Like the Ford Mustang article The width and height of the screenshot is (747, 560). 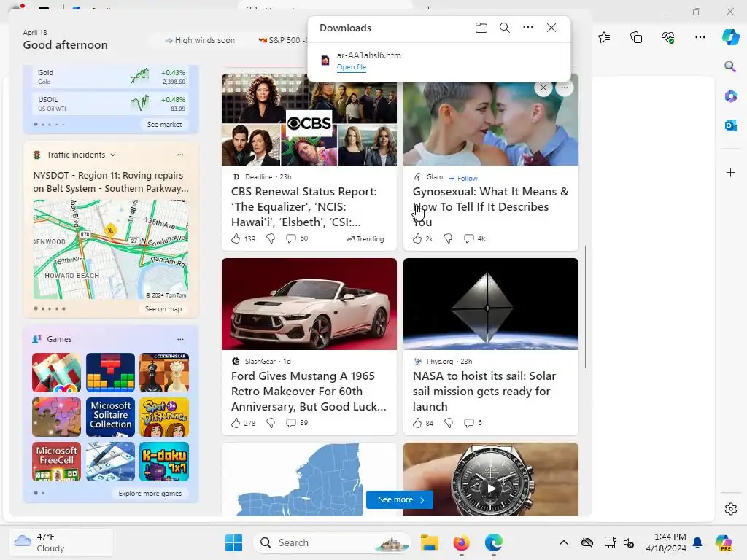(236, 422)
